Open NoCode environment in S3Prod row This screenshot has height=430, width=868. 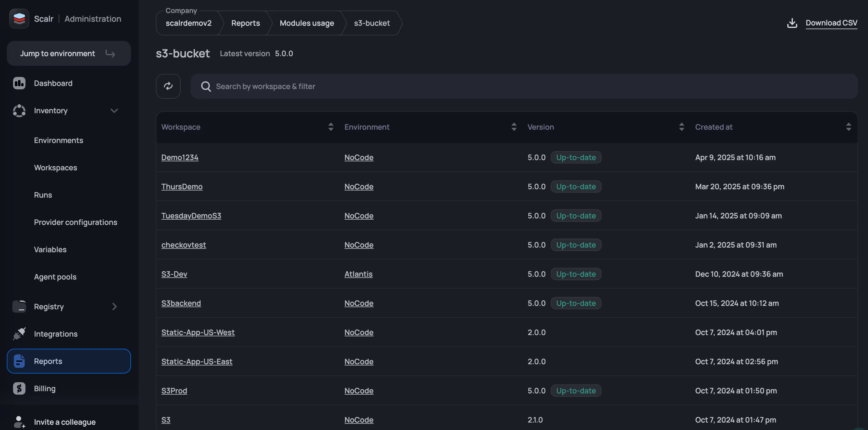(x=359, y=391)
